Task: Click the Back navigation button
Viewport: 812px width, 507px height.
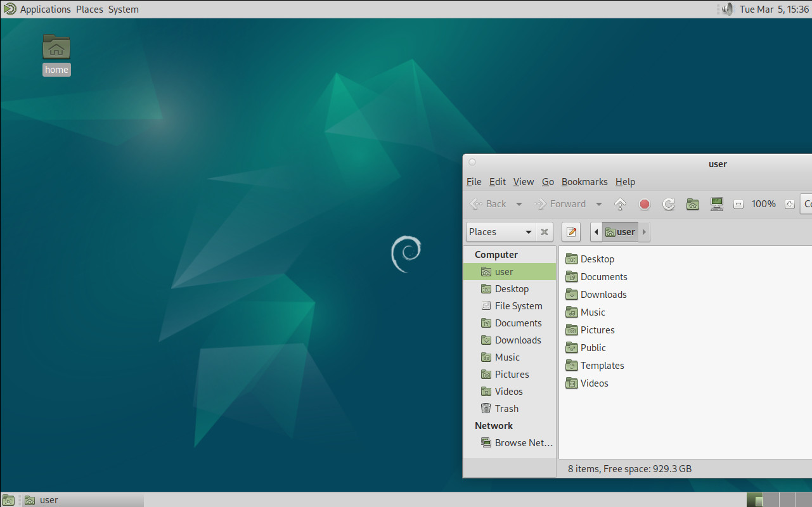Action: click(x=489, y=203)
